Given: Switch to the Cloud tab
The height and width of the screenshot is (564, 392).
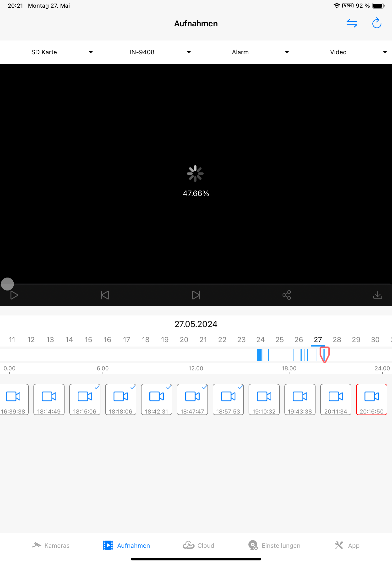Looking at the screenshot, I should coord(198,546).
